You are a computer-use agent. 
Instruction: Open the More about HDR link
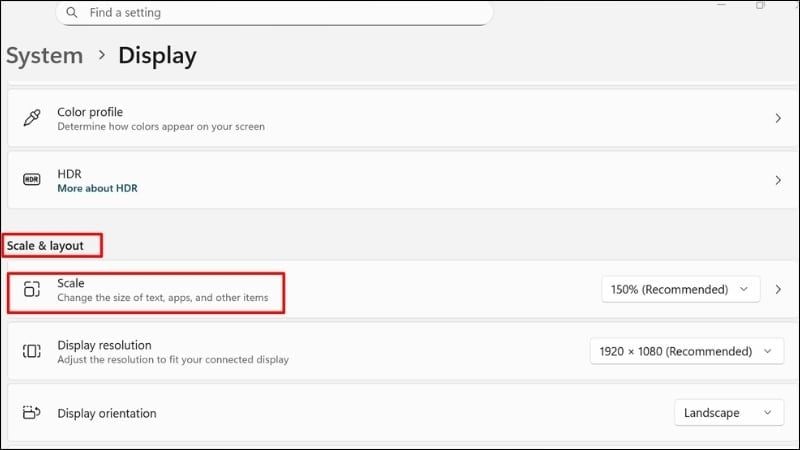click(x=97, y=188)
